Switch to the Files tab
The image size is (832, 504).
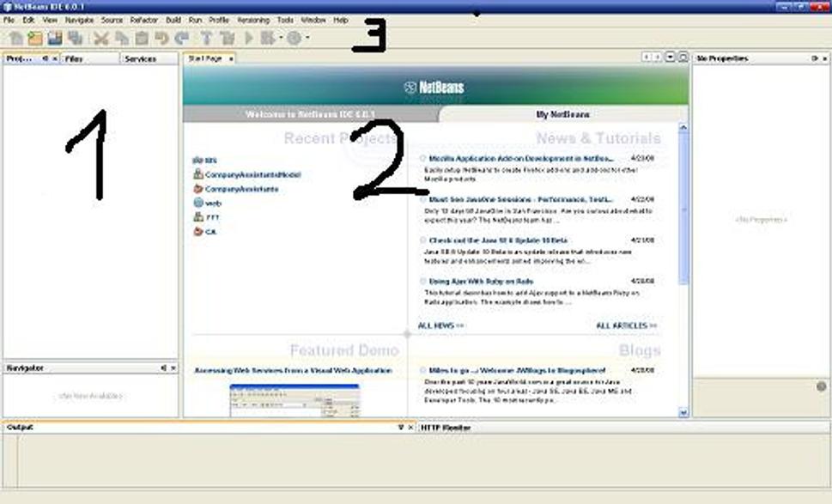tap(90, 58)
